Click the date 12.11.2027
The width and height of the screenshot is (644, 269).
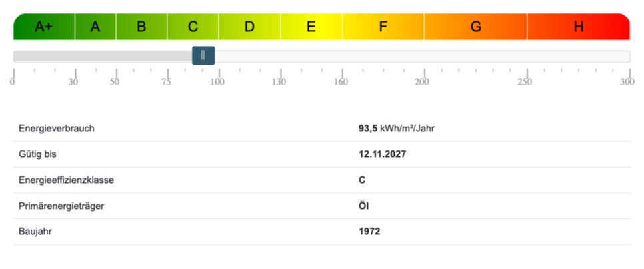[x=383, y=154]
